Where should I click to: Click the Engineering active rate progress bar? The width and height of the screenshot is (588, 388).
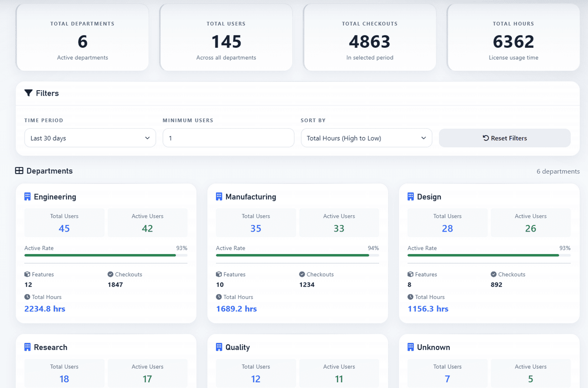pyautogui.click(x=106, y=255)
